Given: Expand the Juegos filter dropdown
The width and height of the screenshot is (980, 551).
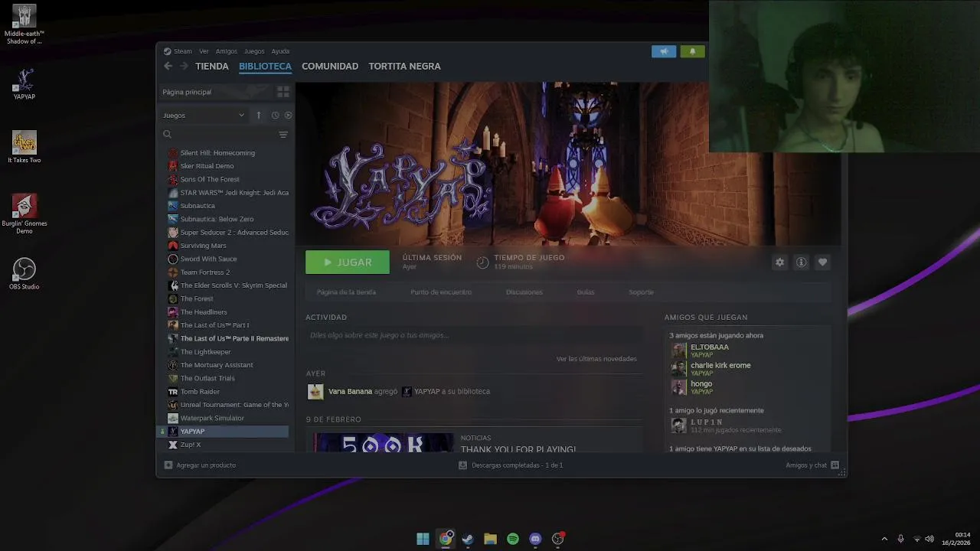Looking at the screenshot, I should [x=203, y=116].
